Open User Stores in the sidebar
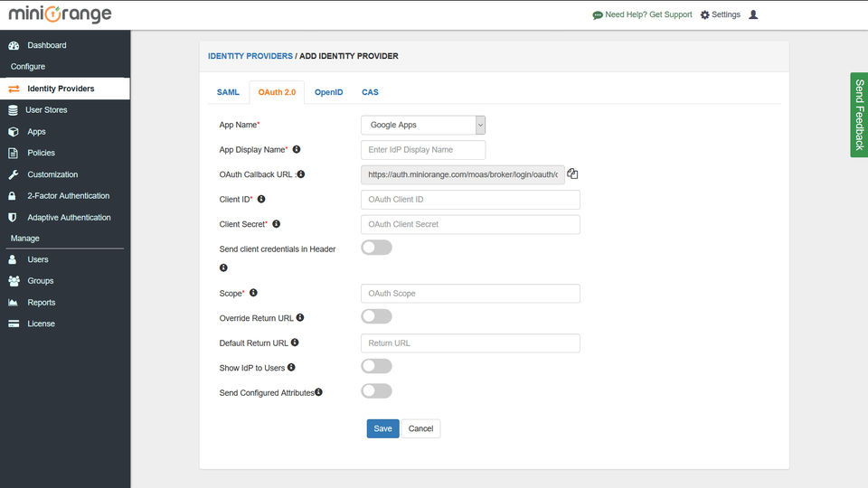This screenshot has height=488, width=868. 46,110
